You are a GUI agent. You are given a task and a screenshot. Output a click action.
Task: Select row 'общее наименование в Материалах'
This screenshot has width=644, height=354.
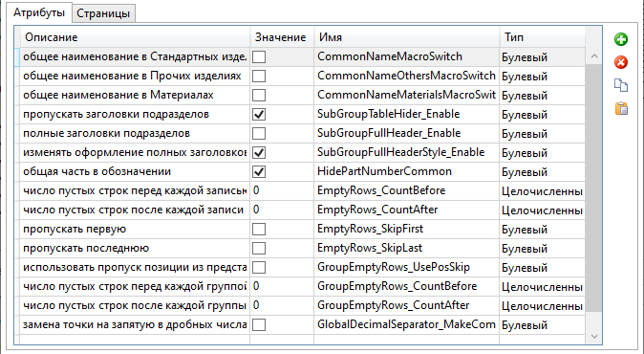[135, 95]
